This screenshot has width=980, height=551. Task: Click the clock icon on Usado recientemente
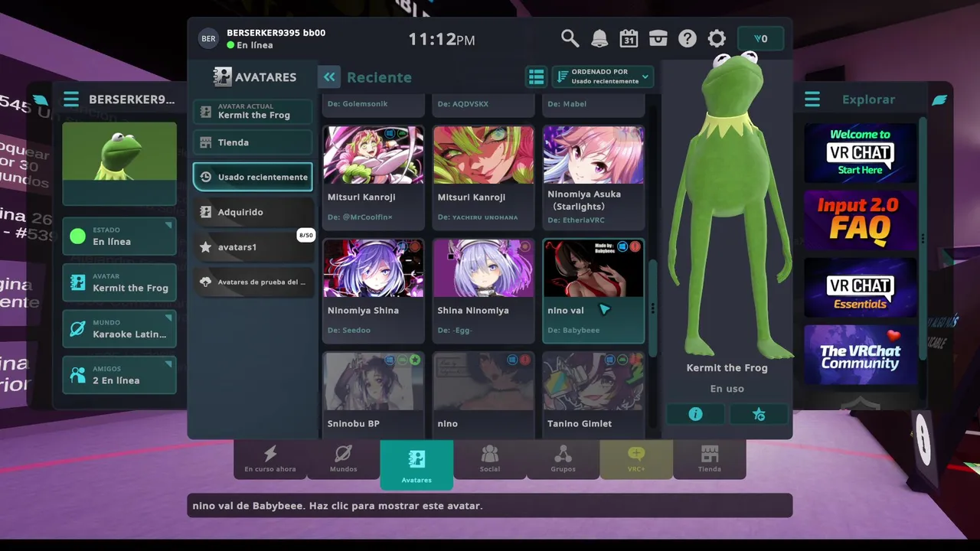[205, 177]
